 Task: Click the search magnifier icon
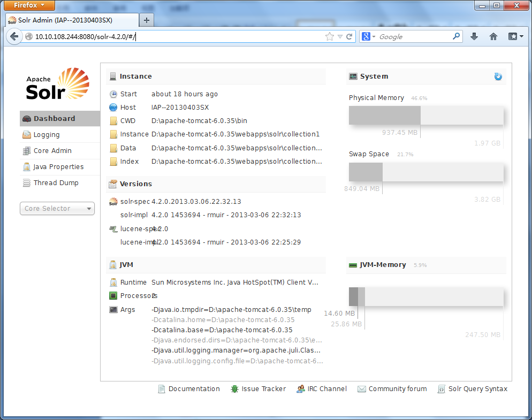click(457, 36)
